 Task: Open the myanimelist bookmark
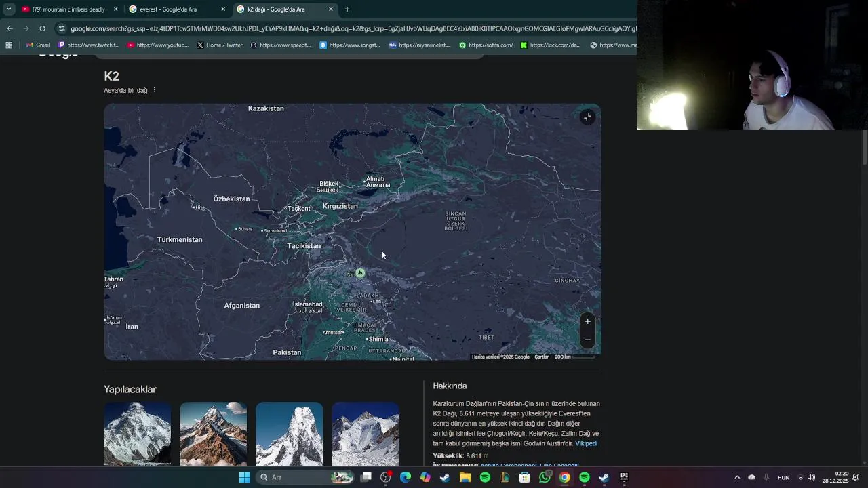(x=420, y=45)
